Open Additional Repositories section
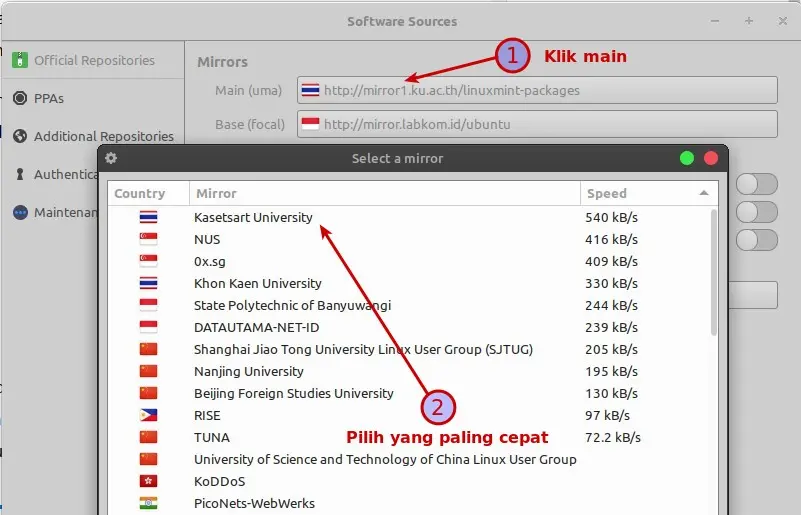 [92, 136]
